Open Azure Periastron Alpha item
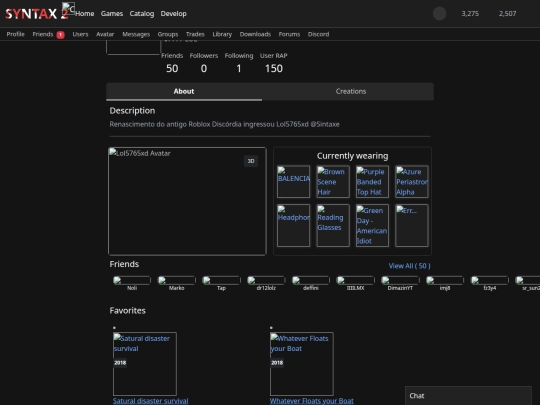The height and width of the screenshot is (405, 540). tap(412, 181)
